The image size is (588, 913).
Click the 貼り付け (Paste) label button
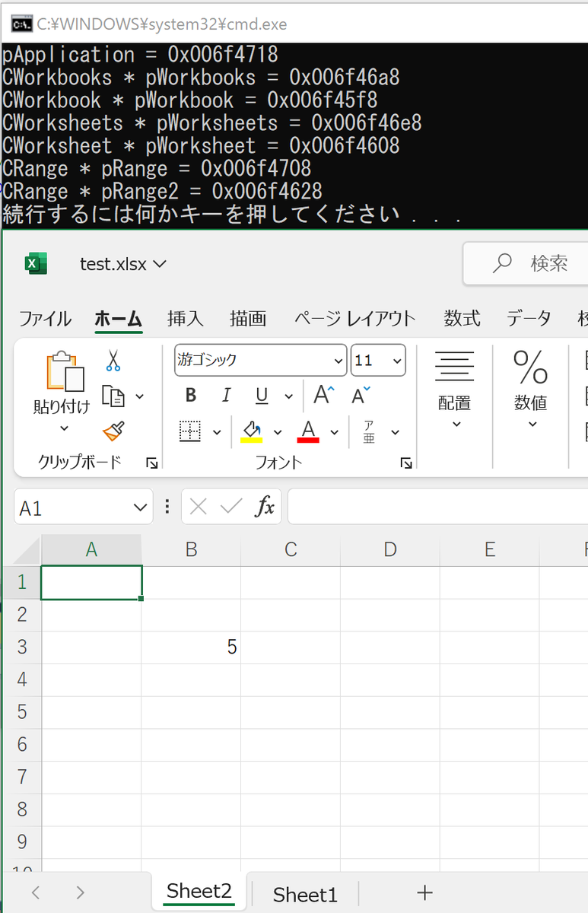pyautogui.click(x=62, y=407)
